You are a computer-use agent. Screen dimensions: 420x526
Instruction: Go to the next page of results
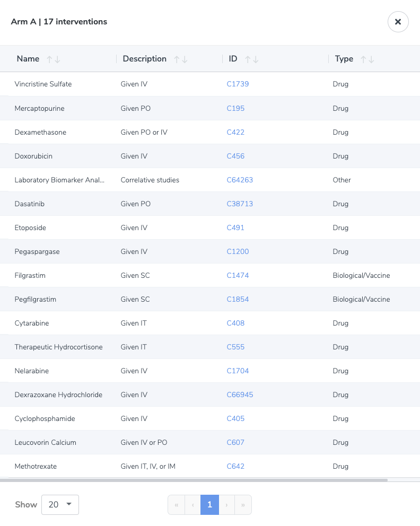click(227, 505)
